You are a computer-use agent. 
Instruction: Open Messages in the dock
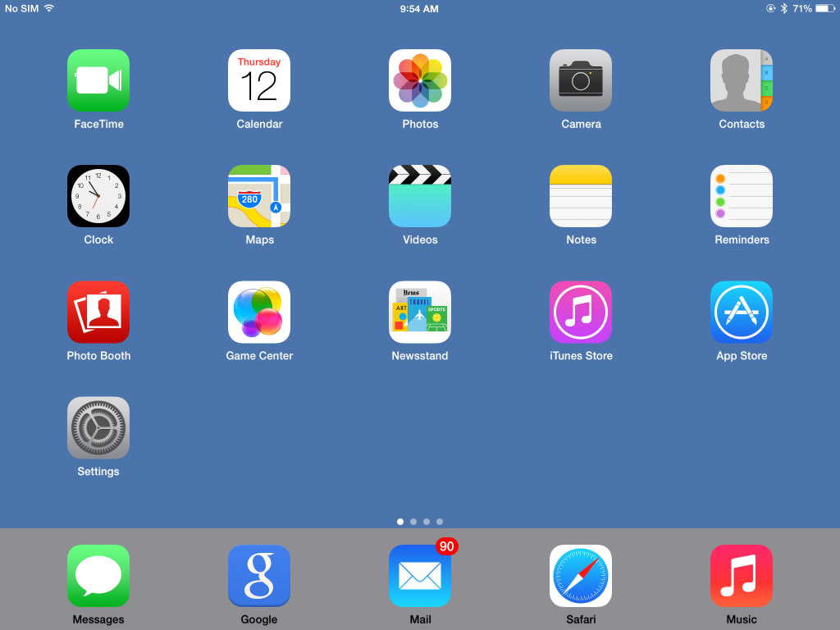tap(98, 576)
